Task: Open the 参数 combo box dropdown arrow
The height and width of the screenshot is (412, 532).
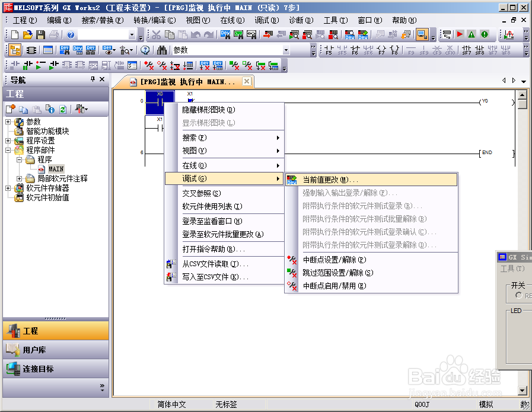Action: point(286,50)
